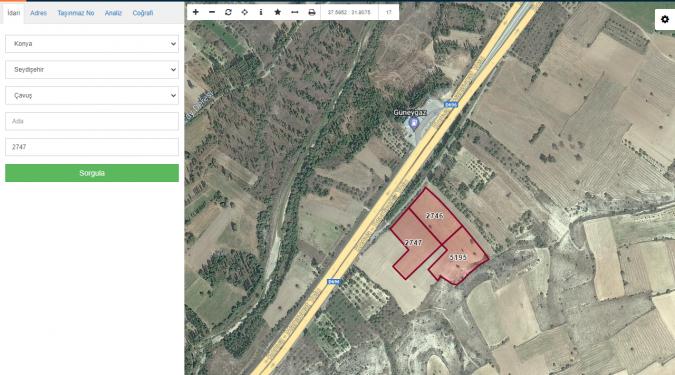Image resolution: width=675 pixels, height=375 pixels.
Task: Open the Taşınmaz No tab
Action: click(x=76, y=13)
